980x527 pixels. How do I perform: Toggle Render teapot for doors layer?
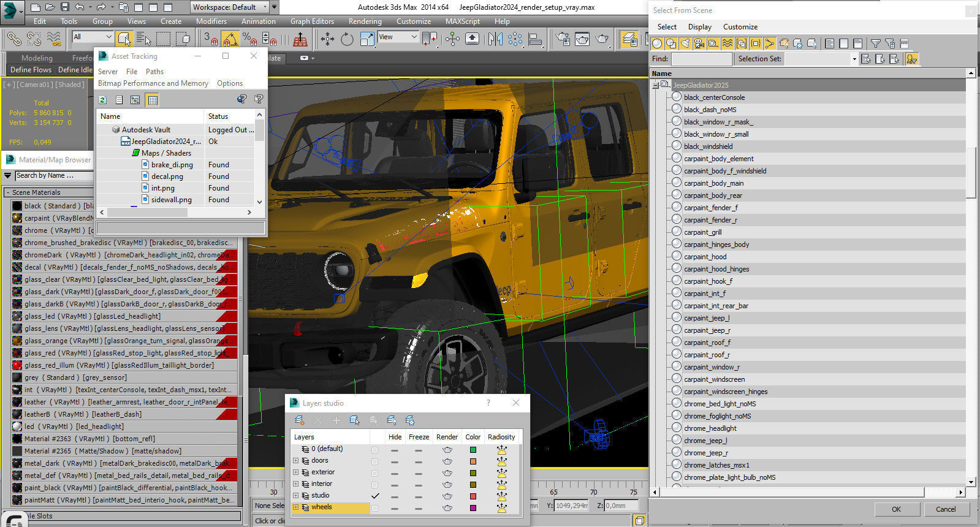point(447,461)
